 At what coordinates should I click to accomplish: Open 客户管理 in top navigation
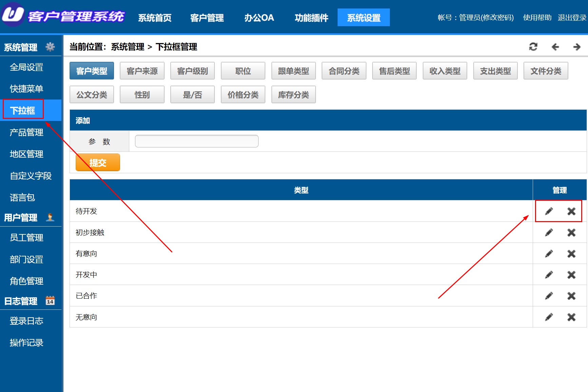tap(207, 18)
